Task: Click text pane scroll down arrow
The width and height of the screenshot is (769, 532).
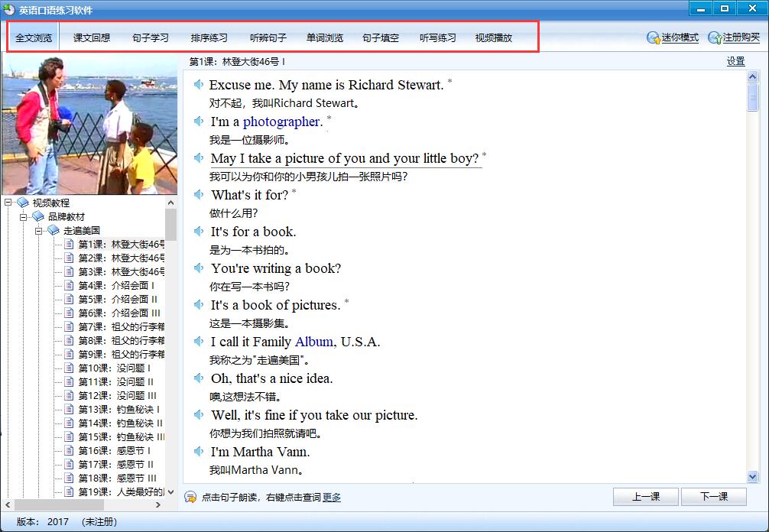Action: [x=752, y=476]
